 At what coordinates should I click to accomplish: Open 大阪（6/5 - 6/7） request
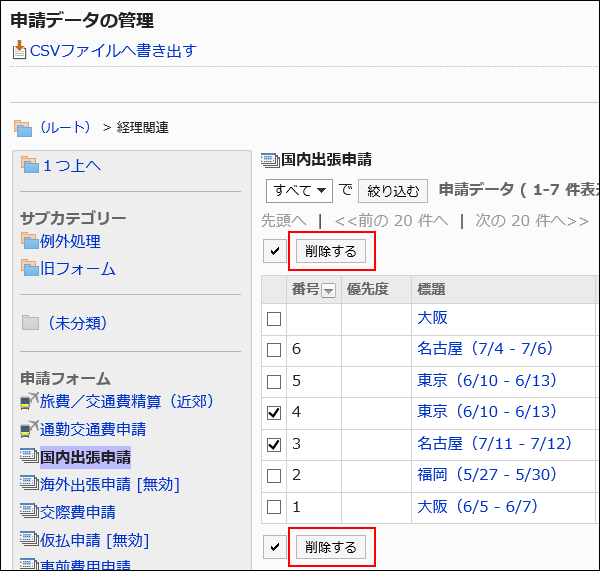click(x=478, y=507)
